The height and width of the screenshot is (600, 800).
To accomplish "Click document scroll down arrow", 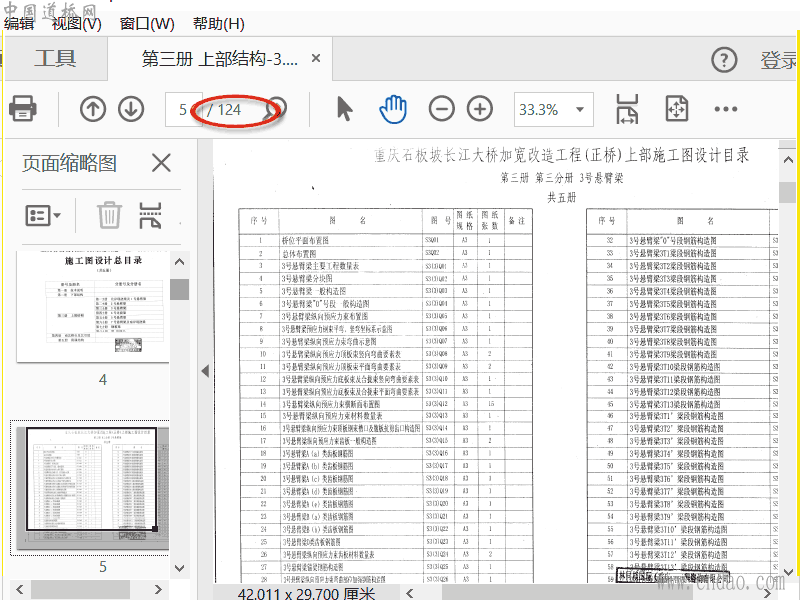I will click(x=788, y=572).
